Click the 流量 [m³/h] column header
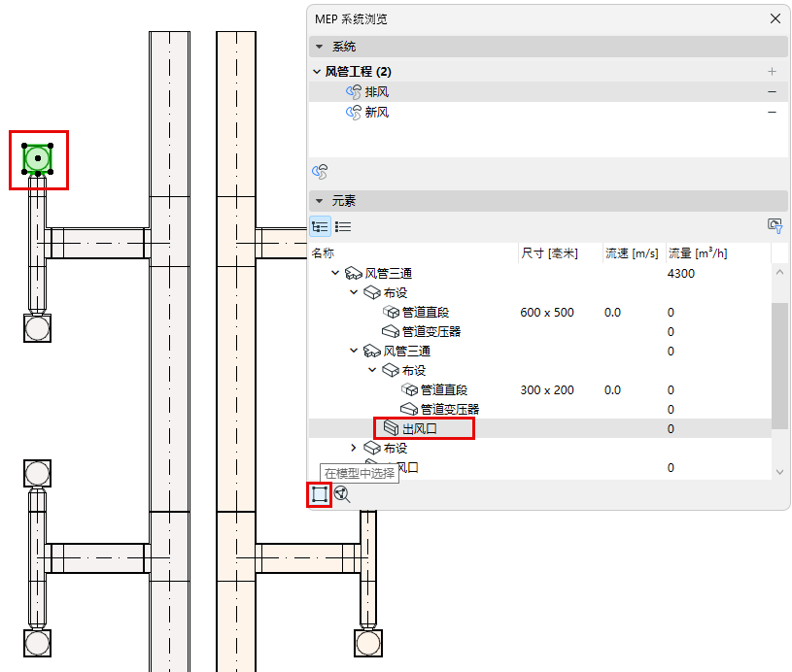792x672 pixels. [x=698, y=252]
